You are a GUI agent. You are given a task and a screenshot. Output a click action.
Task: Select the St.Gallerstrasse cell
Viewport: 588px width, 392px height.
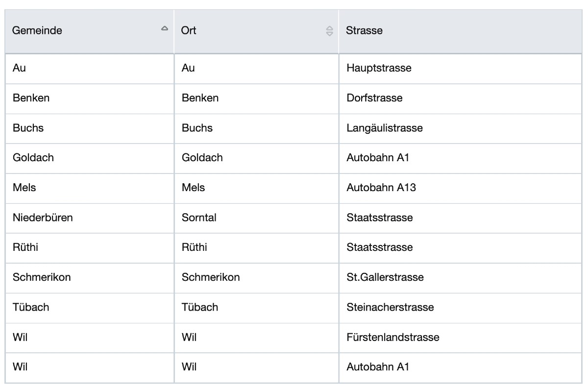point(385,277)
